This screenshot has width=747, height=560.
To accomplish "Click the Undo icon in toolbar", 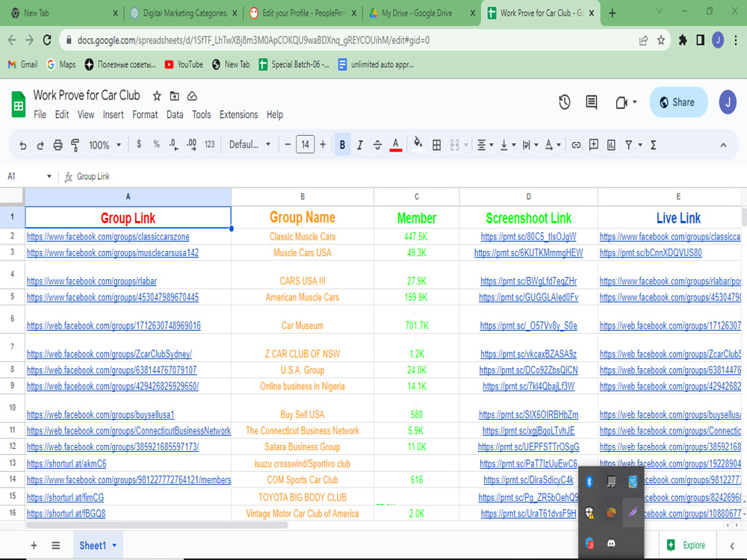I will [x=22, y=145].
